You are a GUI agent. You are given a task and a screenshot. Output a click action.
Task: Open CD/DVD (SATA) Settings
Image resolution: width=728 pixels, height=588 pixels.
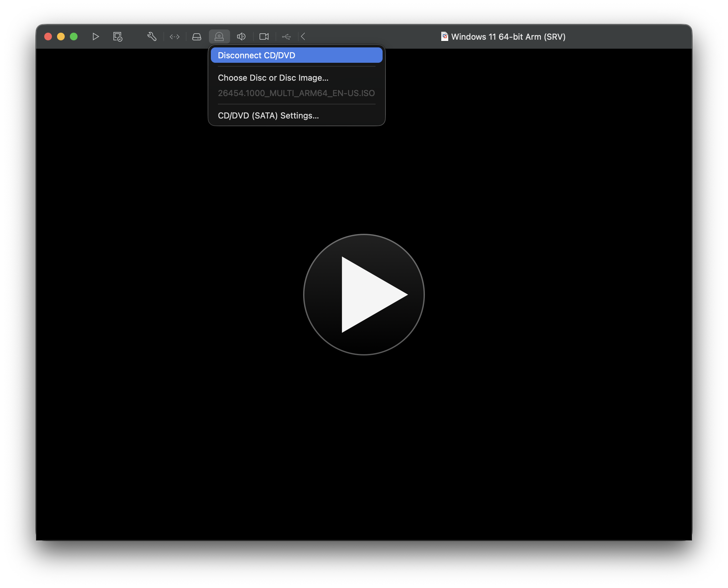coord(268,116)
